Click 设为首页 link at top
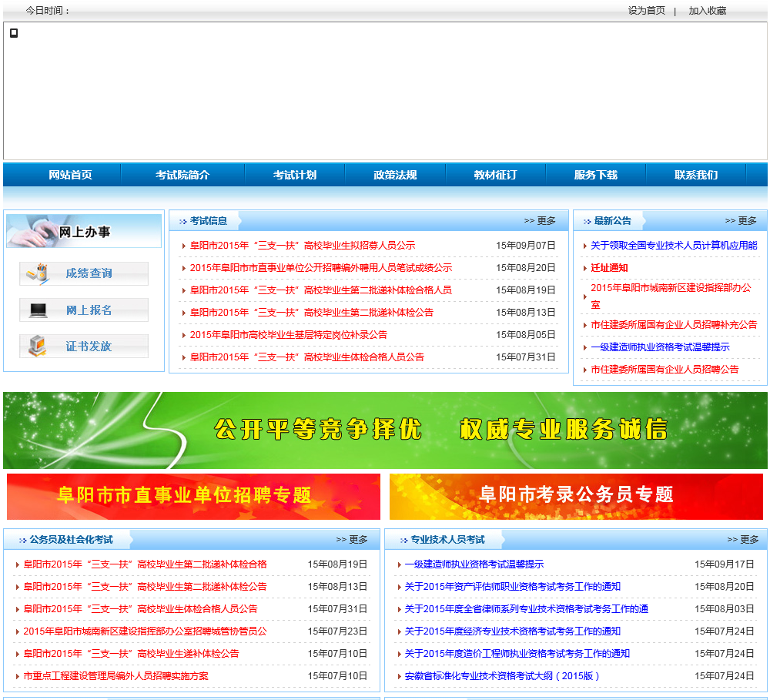The height and width of the screenshot is (700, 770). coord(646,10)
